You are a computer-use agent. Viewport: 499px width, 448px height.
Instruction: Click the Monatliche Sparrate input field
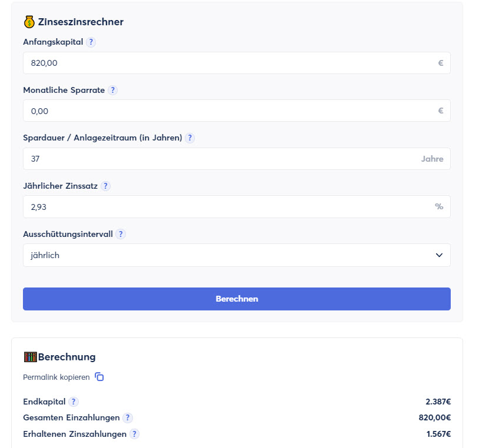(229, 111)
